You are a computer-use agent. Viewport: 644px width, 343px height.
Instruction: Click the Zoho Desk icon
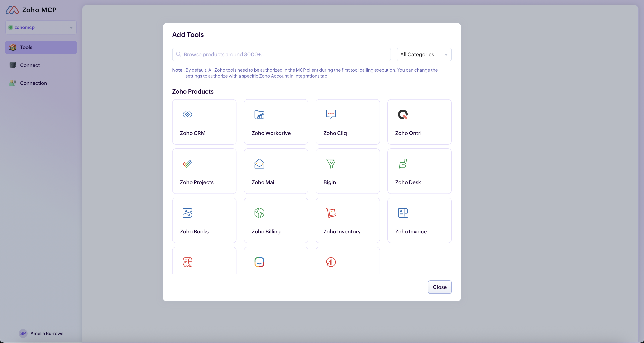click(403, 164)
